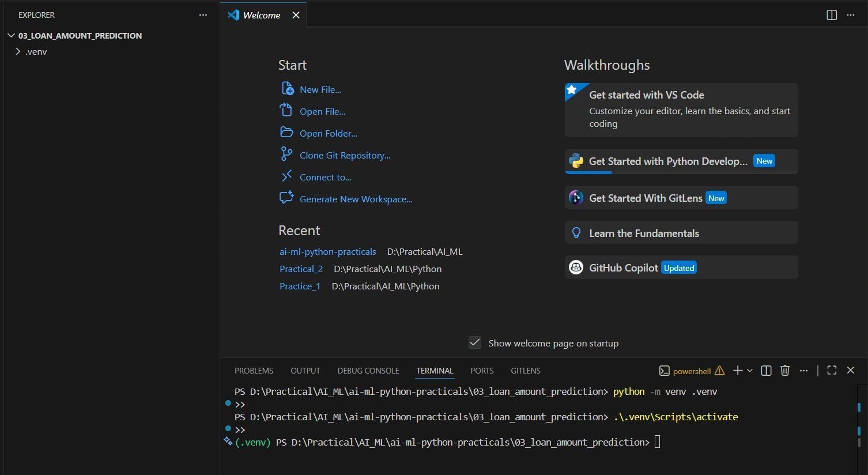Click the Open Folder icon under Start
Screen dimensions: 868x475
(286, 133)
